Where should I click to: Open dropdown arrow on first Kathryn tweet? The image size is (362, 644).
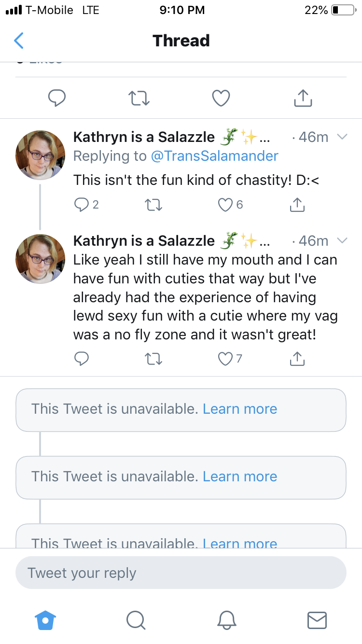point(342,137)
